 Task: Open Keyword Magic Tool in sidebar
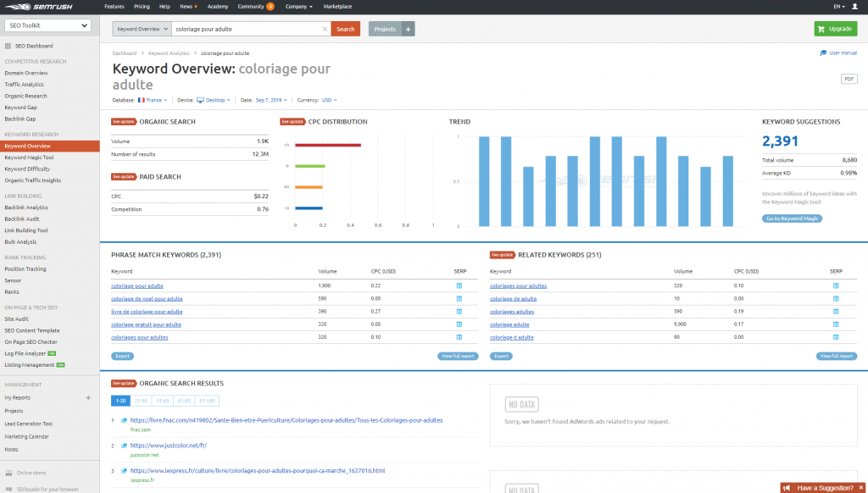point(30,158)
